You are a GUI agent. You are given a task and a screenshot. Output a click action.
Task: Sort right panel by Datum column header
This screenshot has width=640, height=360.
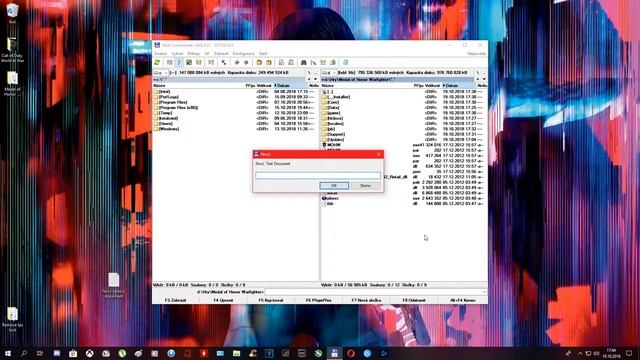tap(459, 86)
